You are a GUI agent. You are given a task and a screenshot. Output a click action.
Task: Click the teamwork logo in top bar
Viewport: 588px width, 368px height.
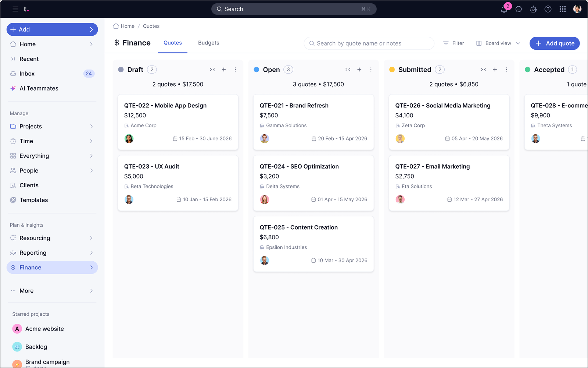coord(26,9)
